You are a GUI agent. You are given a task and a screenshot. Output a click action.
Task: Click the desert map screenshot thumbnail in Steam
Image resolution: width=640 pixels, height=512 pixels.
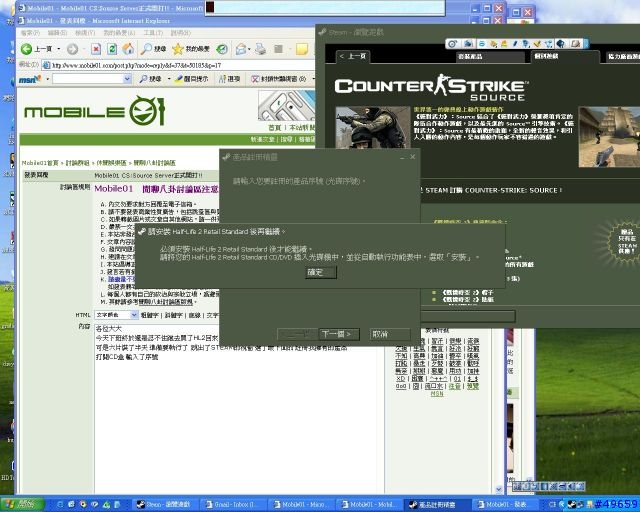[609, 137]
